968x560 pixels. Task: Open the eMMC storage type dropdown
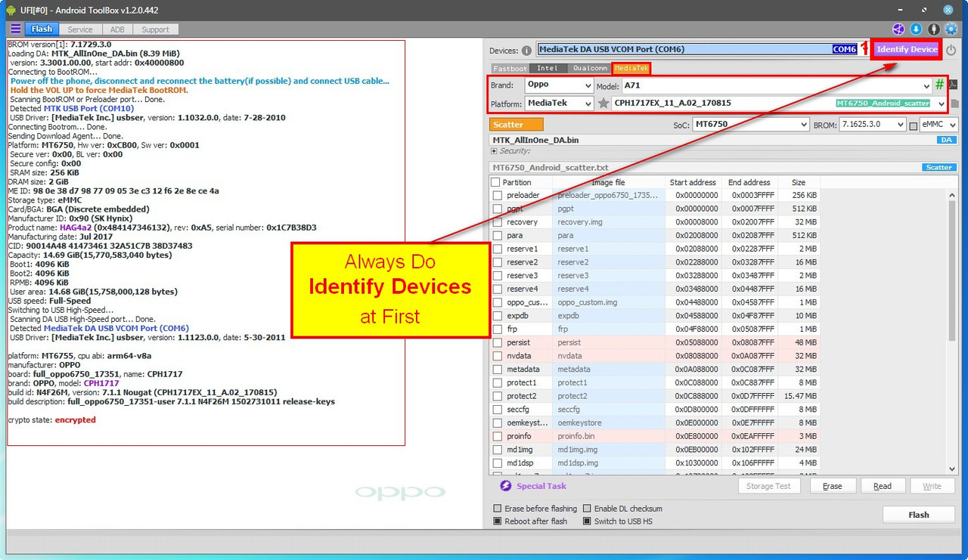939,125
